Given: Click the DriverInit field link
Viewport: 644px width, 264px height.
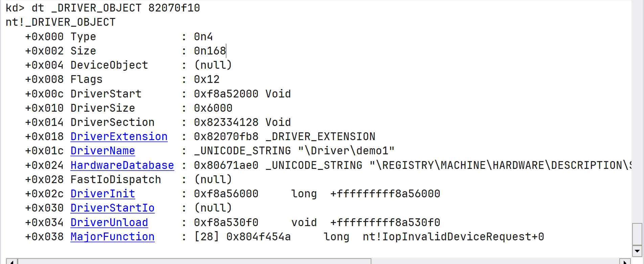Looking at the screenshot, I should (x=103, y=194).
